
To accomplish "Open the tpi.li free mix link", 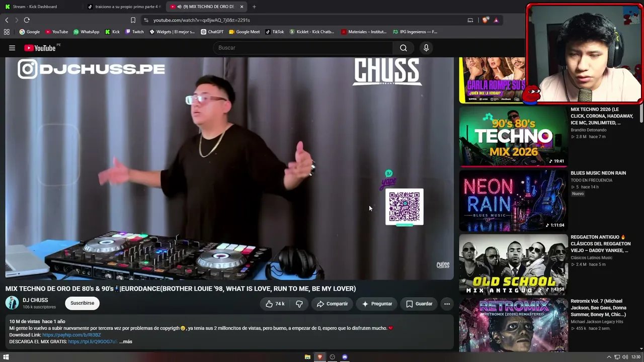I will click(x=93, y=341).
